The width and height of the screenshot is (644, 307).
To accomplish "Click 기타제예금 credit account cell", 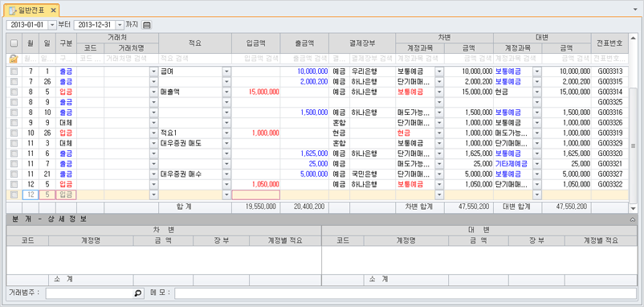I will [511, 164].
